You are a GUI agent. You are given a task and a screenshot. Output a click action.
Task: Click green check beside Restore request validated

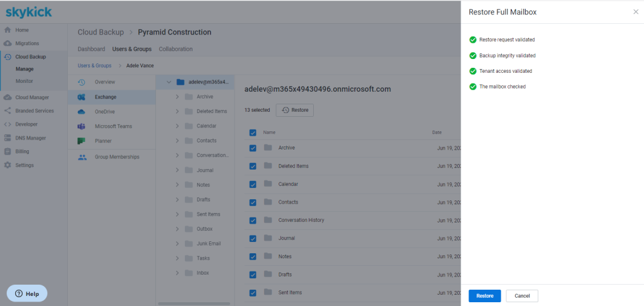(473, 40)
